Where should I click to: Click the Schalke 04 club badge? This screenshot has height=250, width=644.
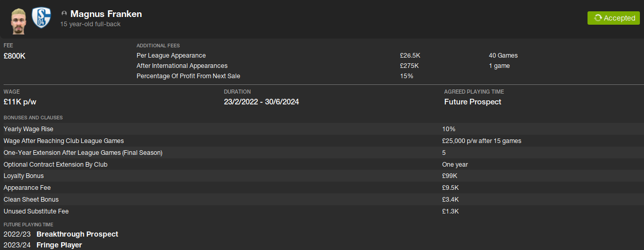[x=42, y=18]
